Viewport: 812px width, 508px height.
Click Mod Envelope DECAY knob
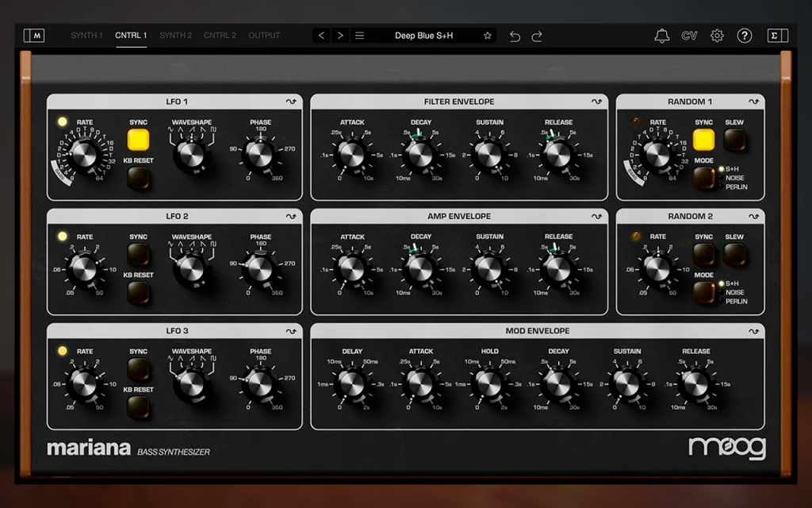pos(558,383)
